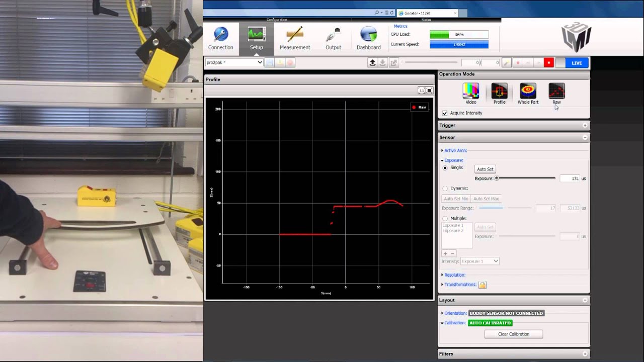Screen dimensions: 644x362
Task: Click the red Main legend marker
Action: [414, 107]
